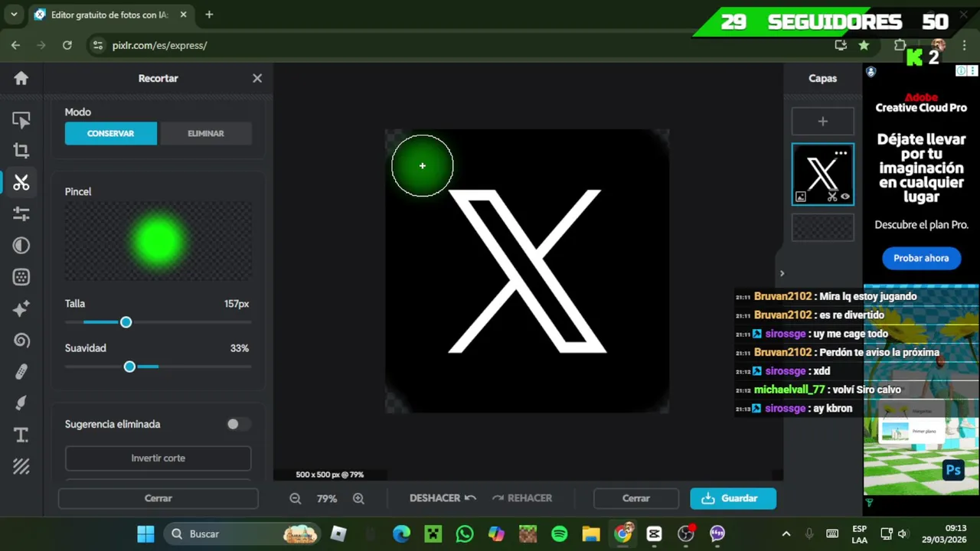Select the bandage Retouch tool
The width and height of the screenshot is (980, 551).
click(x=21, y=372)
